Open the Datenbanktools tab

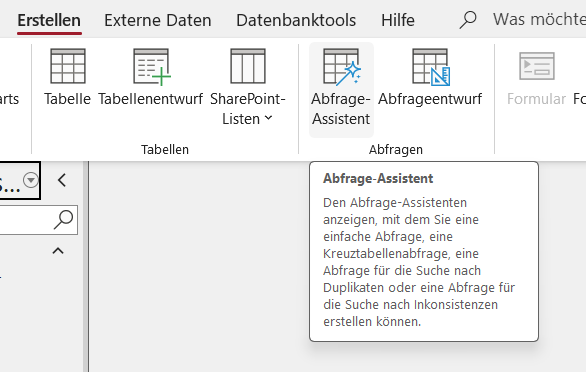296,20
